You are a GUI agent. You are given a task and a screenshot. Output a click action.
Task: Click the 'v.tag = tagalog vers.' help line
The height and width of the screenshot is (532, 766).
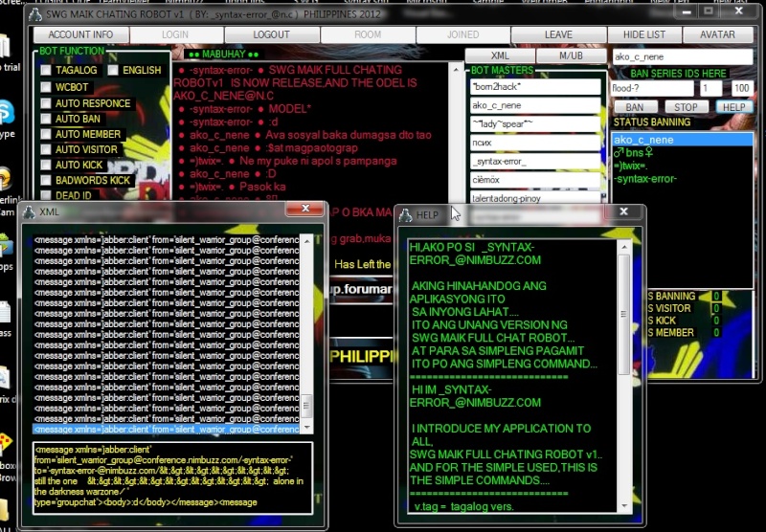pos(463,506)
